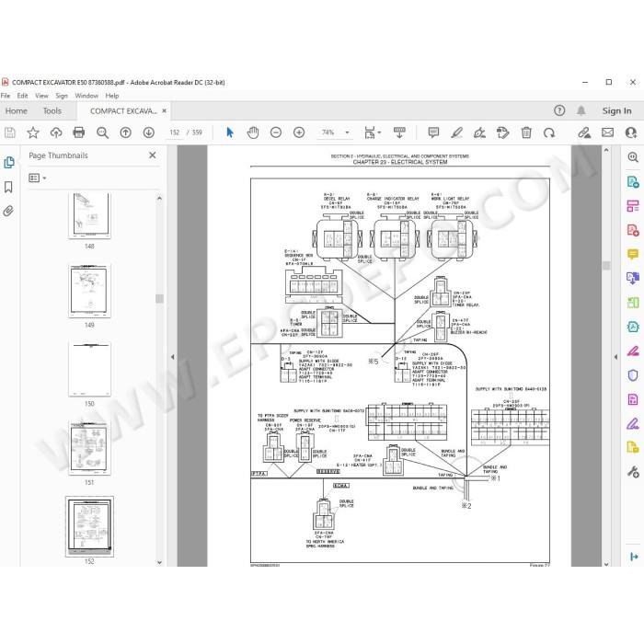Open the Help question mark icon
Screen dimensions: 644x644
coord(559,110)
